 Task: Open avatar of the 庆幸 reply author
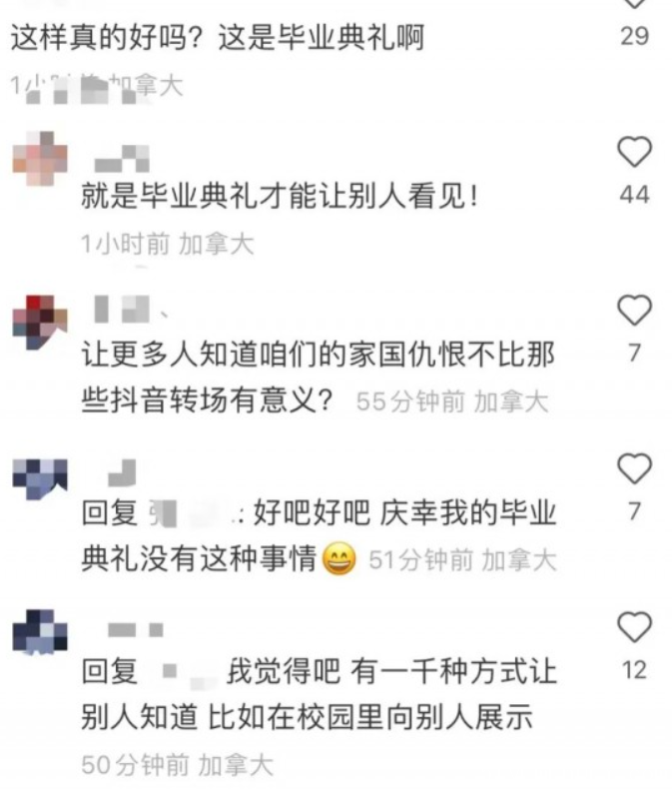coord(40,478)
